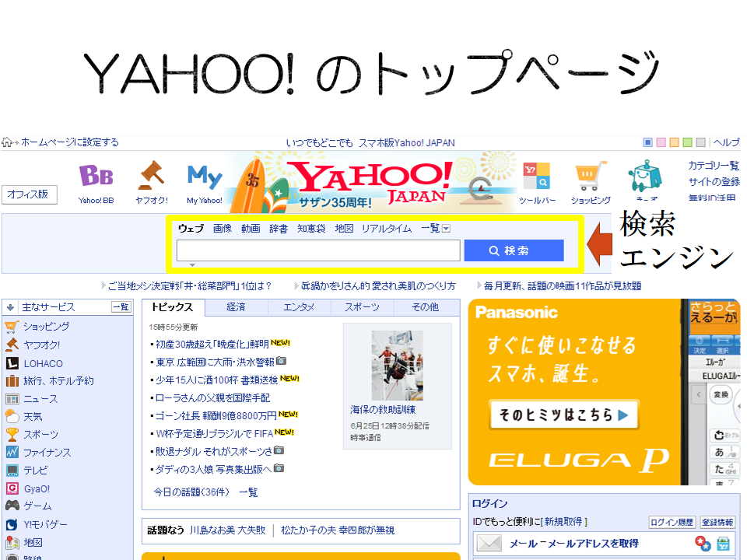
Task: Open headline ローラさんの父親を国際手配
Action: coord(212,397)
